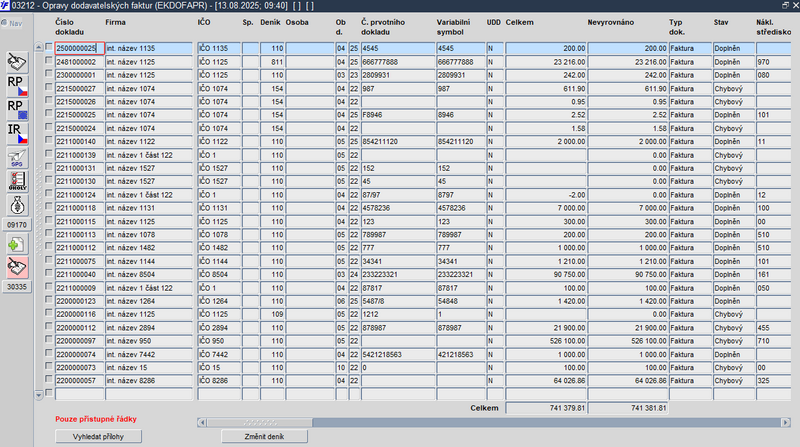Click document number 2211000131
The height and width of the screenshot is (447, 800).
[79, 168]
